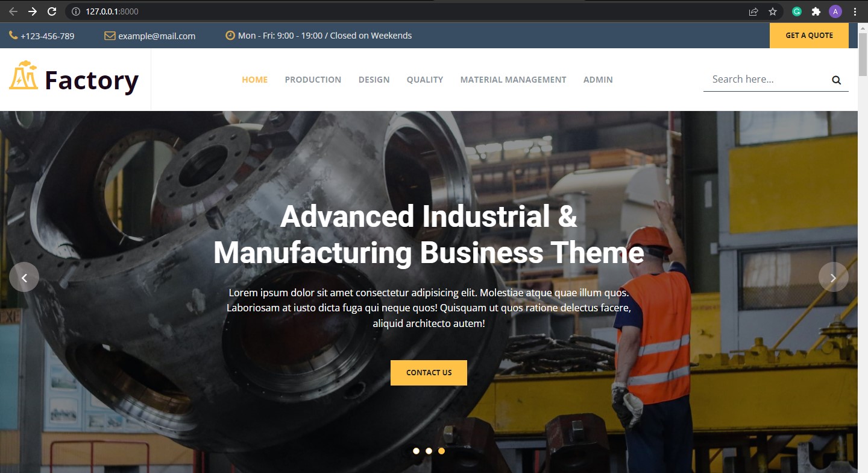Select the second carousel dot
This screenshot has width=868, height=473.
429,451
